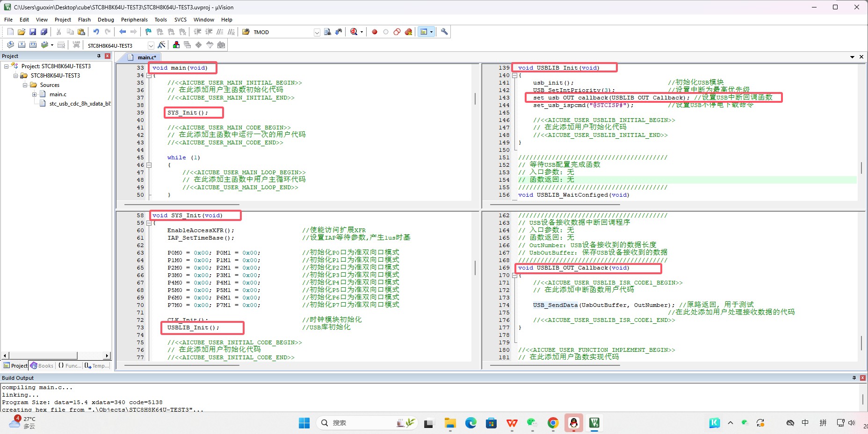Open Google Chrome from taskbar

[553, 423]
